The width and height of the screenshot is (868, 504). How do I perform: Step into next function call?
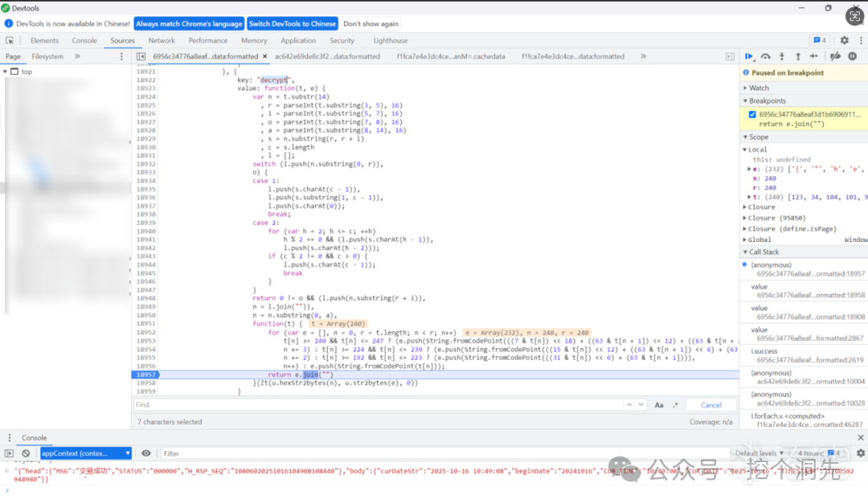782,56
